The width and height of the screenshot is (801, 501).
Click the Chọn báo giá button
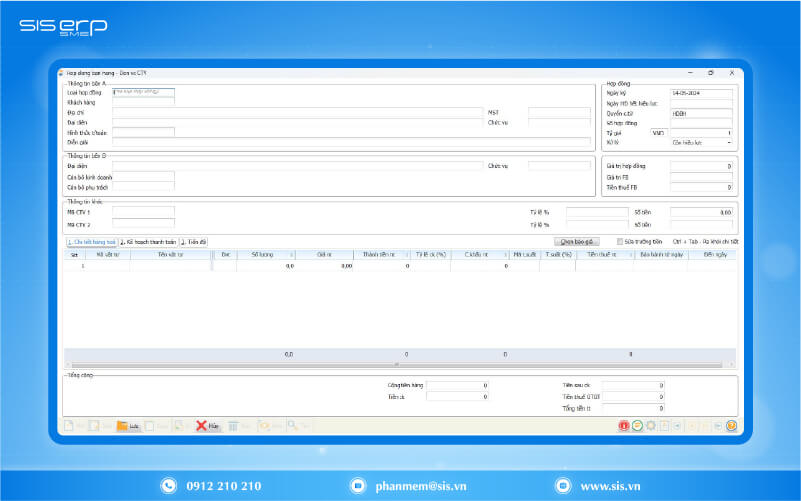[x=578, y=241]
